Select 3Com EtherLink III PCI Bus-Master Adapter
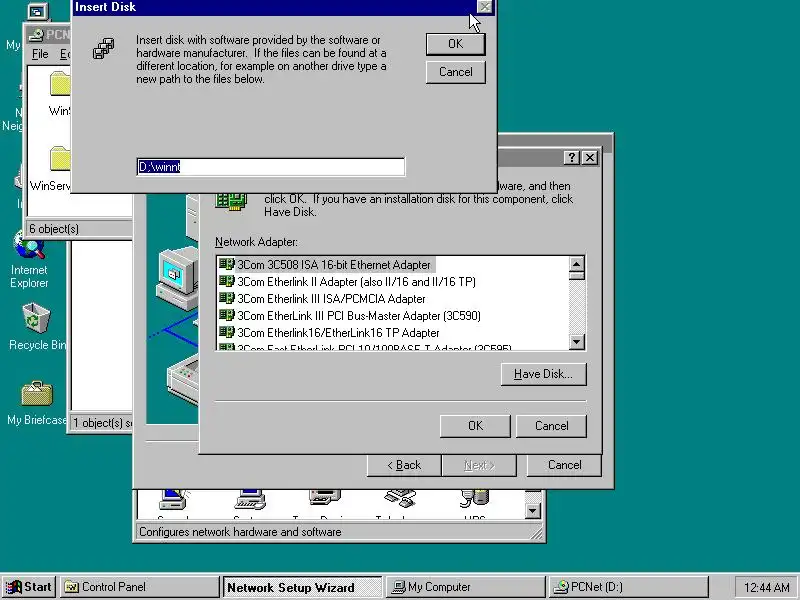 pos(359,315)
